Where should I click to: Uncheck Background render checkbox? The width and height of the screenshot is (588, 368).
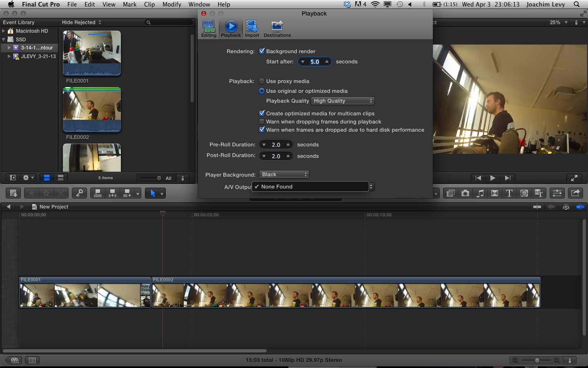tap(262, 51)
